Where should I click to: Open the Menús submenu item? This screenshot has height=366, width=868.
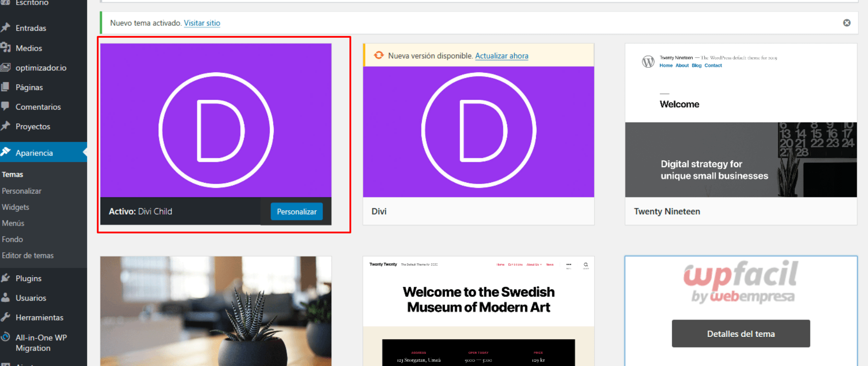pos(13,223)
